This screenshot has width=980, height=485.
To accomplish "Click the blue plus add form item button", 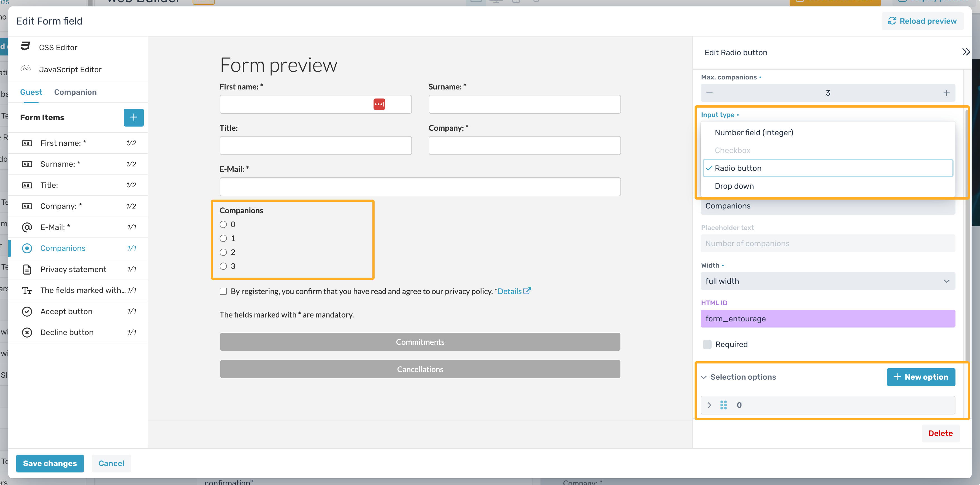I will 134,117.
